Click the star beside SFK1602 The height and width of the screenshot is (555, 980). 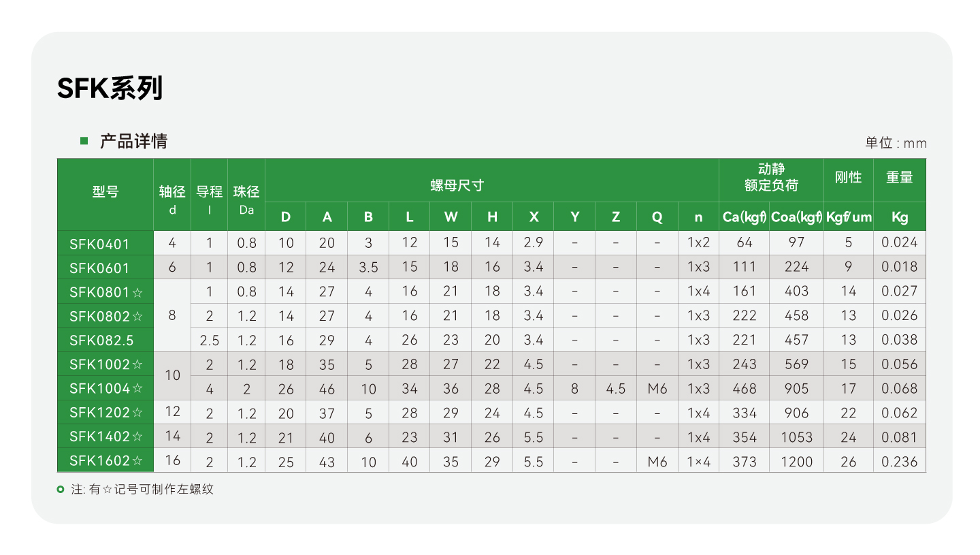tap(138, 462)
